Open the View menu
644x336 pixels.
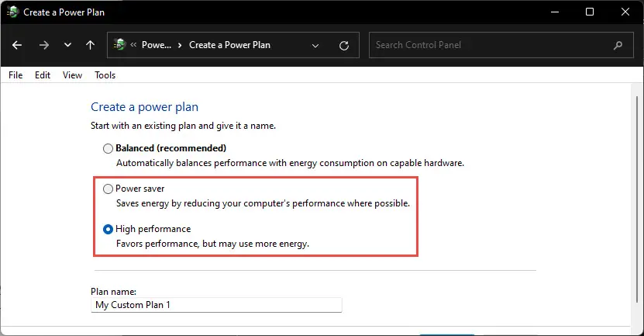point(72,75)
